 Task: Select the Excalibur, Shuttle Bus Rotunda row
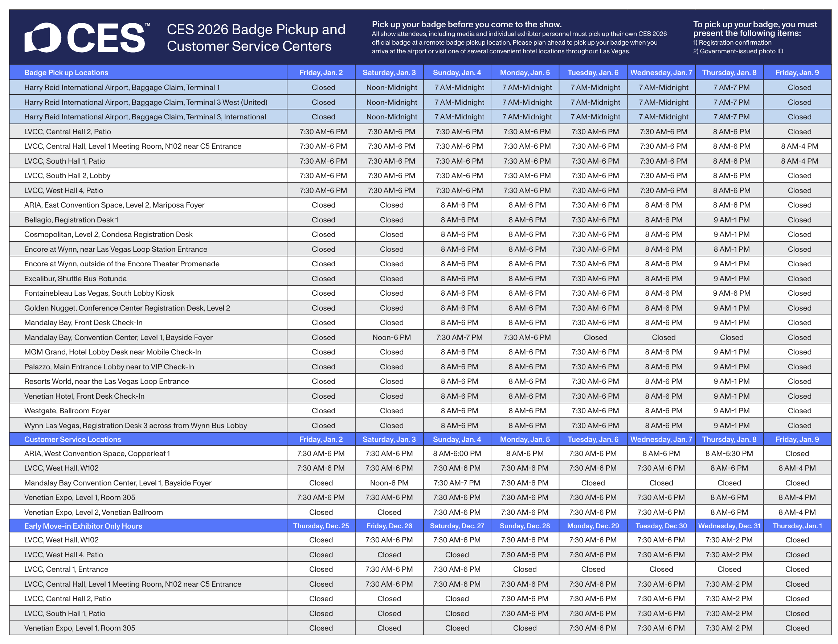75,278
